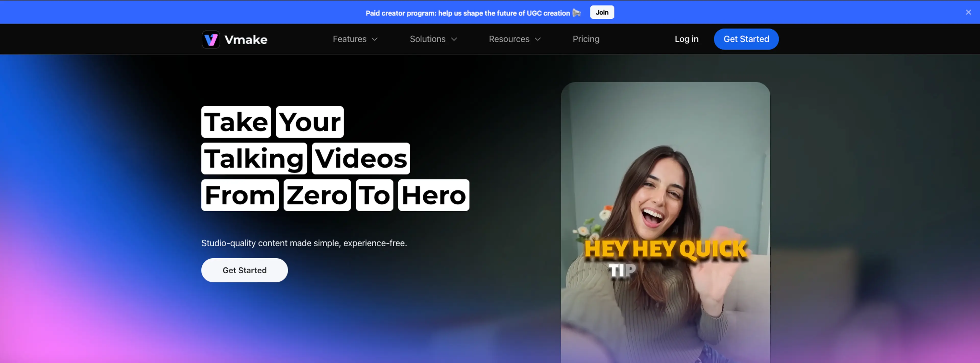Go to the Pricing page
Screen dimensions: 980x363
pos(586,39)
